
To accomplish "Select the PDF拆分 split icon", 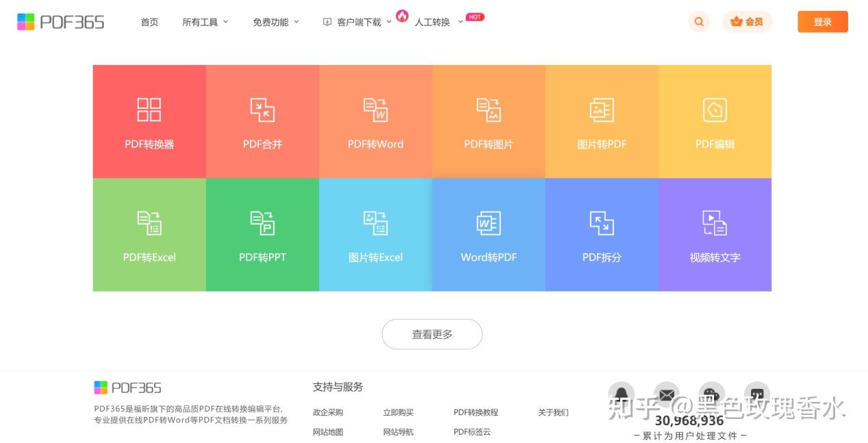I will point(602,223).
